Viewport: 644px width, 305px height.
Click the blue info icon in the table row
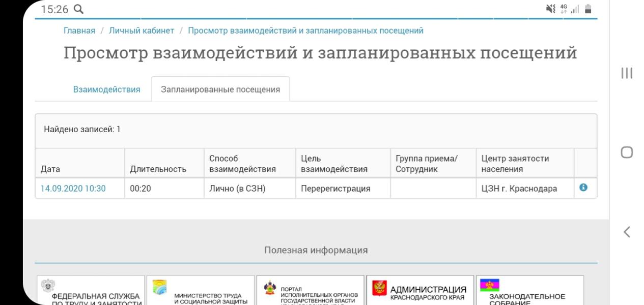tap(583, 188)
